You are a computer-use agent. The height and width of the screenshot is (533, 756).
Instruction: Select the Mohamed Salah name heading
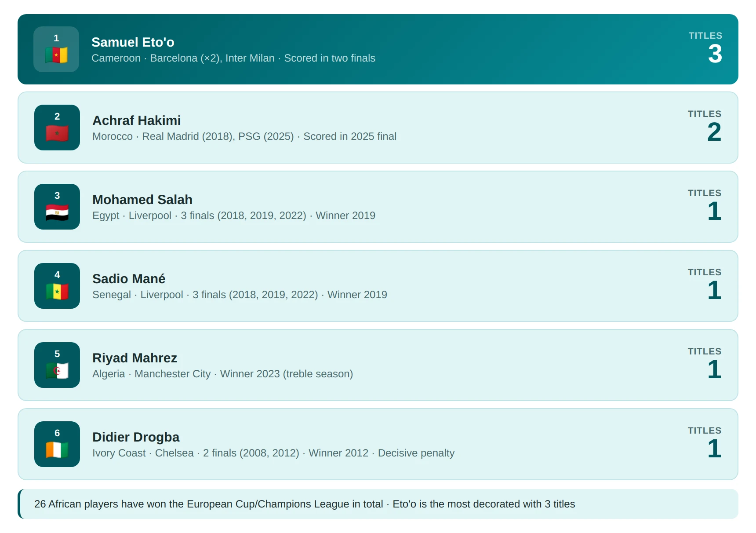pos(142,200)
